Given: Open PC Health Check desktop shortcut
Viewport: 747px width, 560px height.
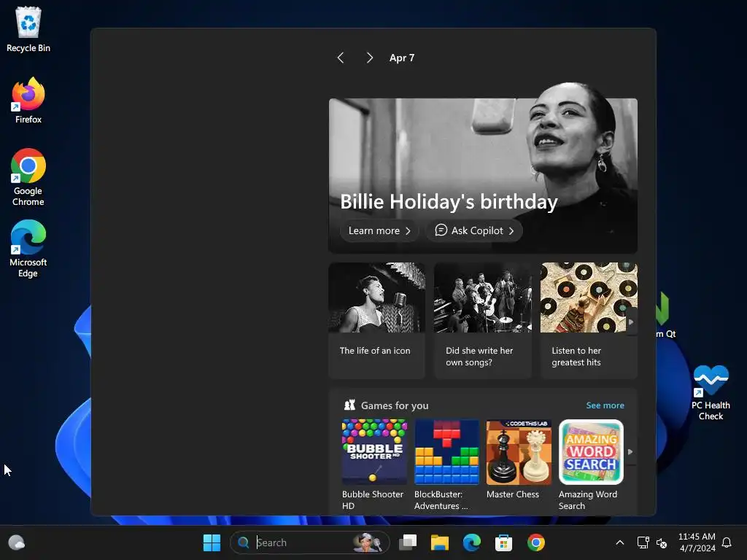Looking at the screenshot, I should pyautogui.click(x=711, y=393).
